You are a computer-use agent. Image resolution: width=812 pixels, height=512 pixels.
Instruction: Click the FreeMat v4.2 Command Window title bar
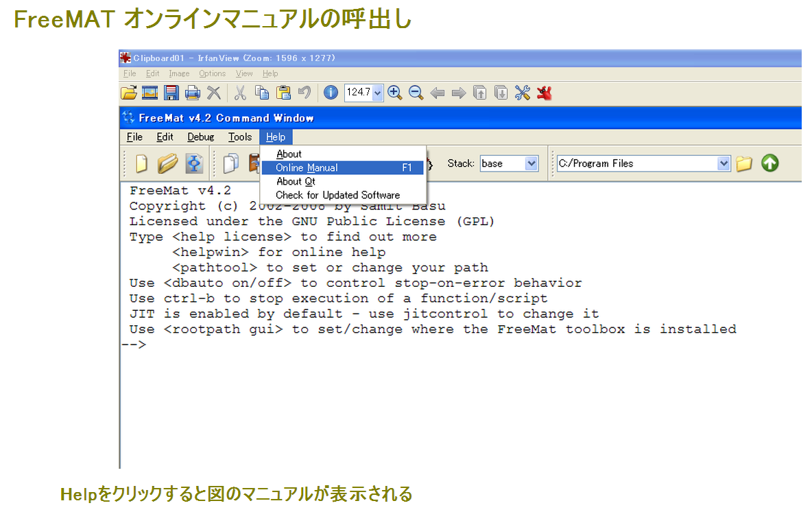point(460,117)
